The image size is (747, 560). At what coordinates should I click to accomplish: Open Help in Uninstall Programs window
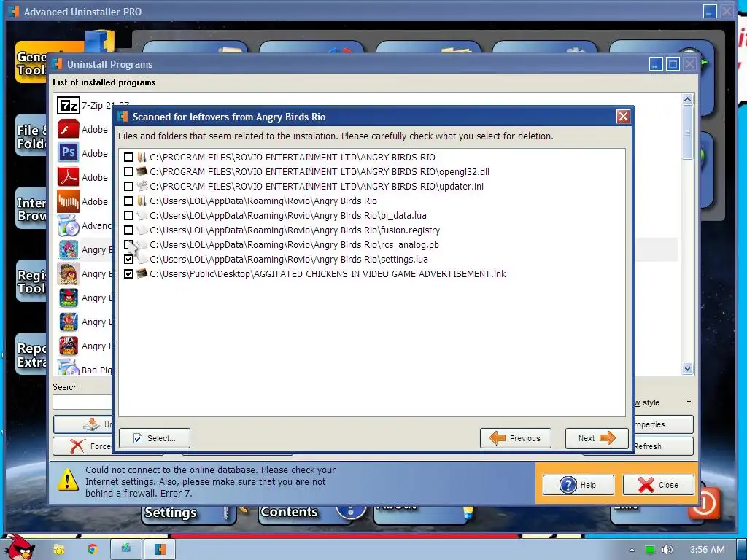point(578,485)
